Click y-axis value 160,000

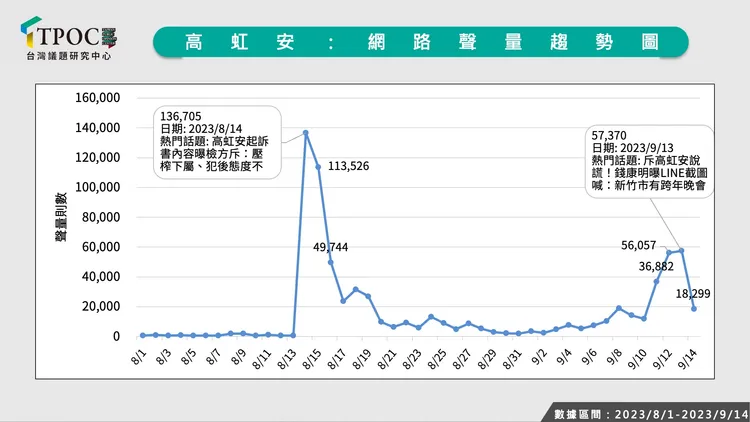point(98,98)
